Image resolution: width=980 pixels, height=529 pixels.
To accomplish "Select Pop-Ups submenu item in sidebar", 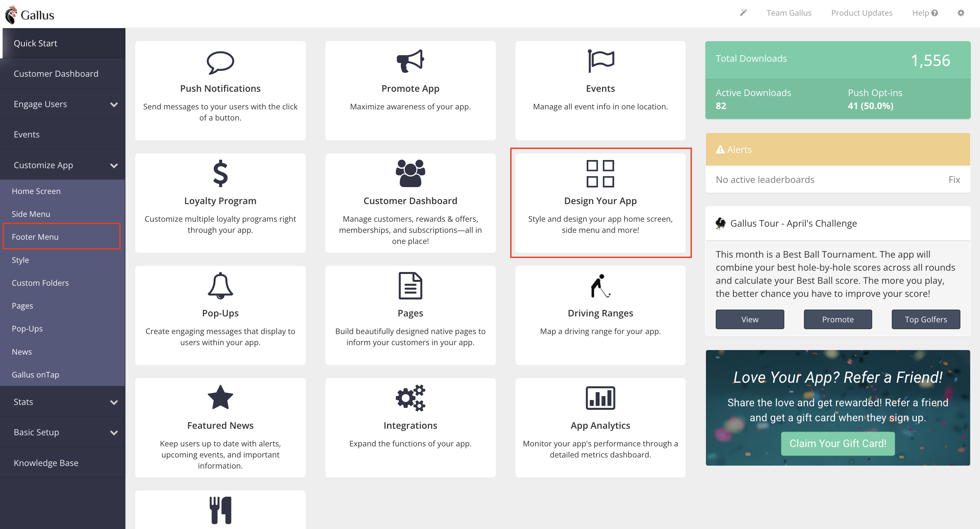I will point(63,329).
